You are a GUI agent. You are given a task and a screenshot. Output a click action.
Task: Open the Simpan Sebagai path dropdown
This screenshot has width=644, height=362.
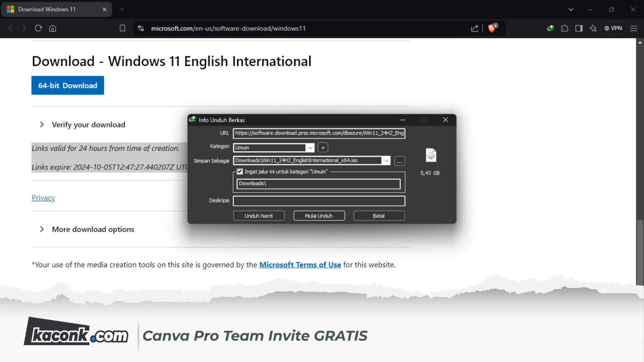pyautogui.click(x=386, y=161)
